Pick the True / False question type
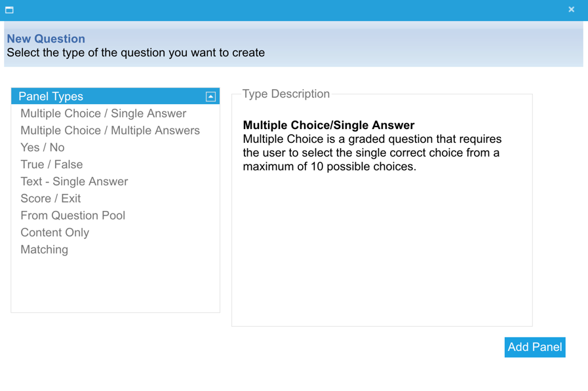This screenshot has height=391, width=588. [51, 164]
